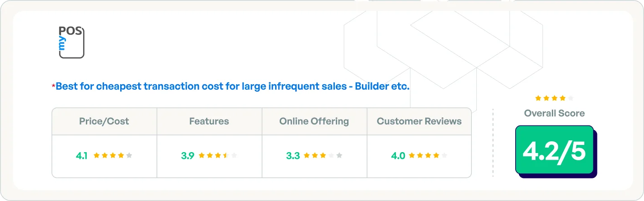Click the Overall Score label

click(x=555, y=113)
